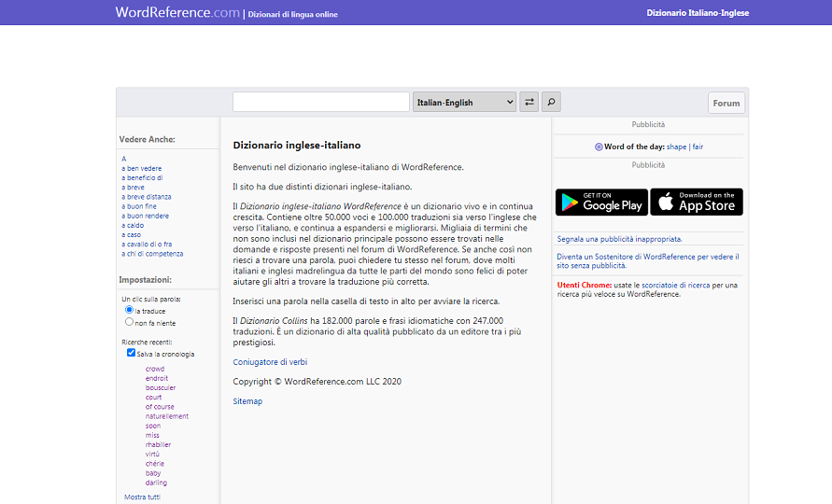Screen dimensions: 832x504
Task: Click the Word of the day icon
Action: [x=599, y=147]
